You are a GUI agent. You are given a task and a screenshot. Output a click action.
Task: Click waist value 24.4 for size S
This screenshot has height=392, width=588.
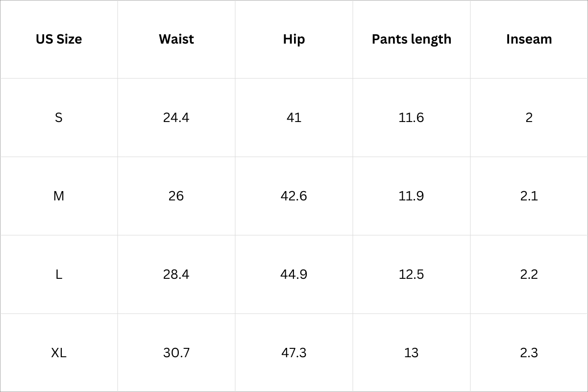176,118
